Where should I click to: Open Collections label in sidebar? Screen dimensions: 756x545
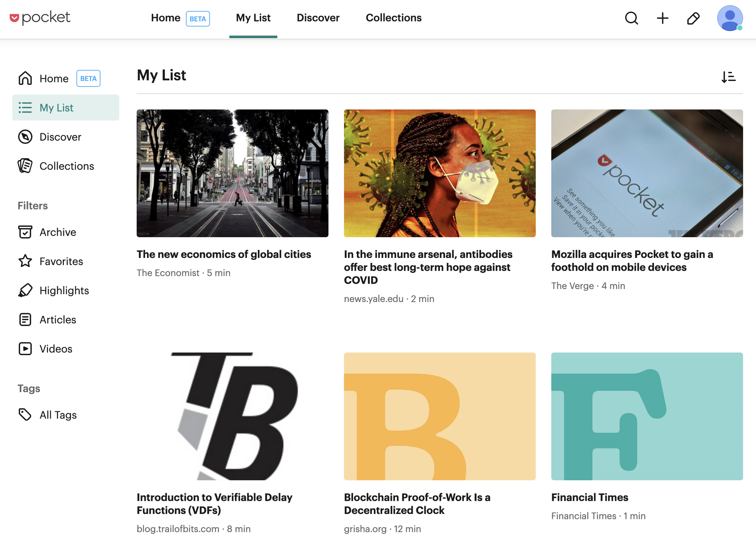coord(67,166)
